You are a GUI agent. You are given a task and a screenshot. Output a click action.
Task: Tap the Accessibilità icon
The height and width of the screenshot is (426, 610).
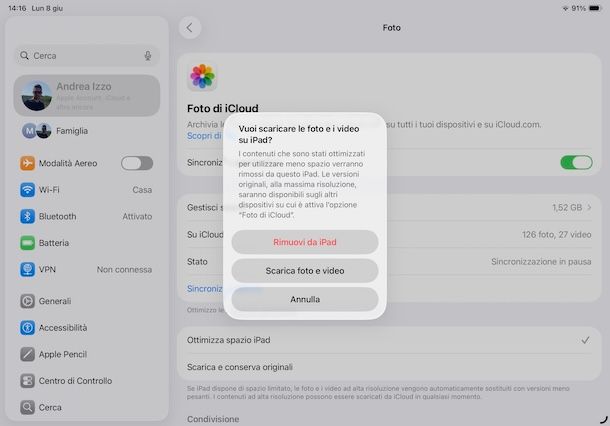coord(27,328)
